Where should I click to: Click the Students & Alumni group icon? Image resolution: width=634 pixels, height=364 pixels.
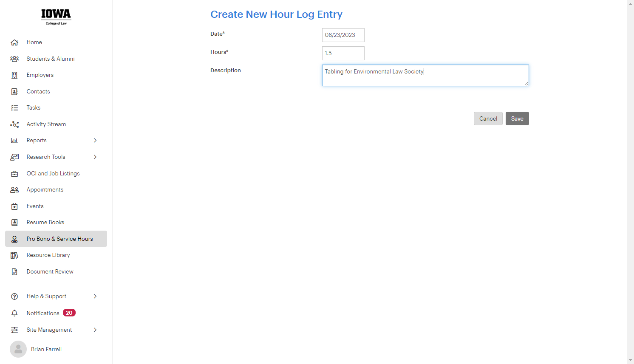coord(14,59)
